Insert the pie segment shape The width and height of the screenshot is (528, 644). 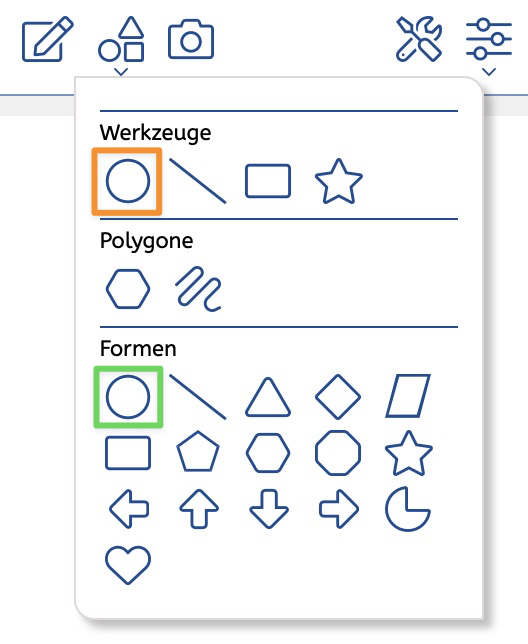click(x=408, y=509)
